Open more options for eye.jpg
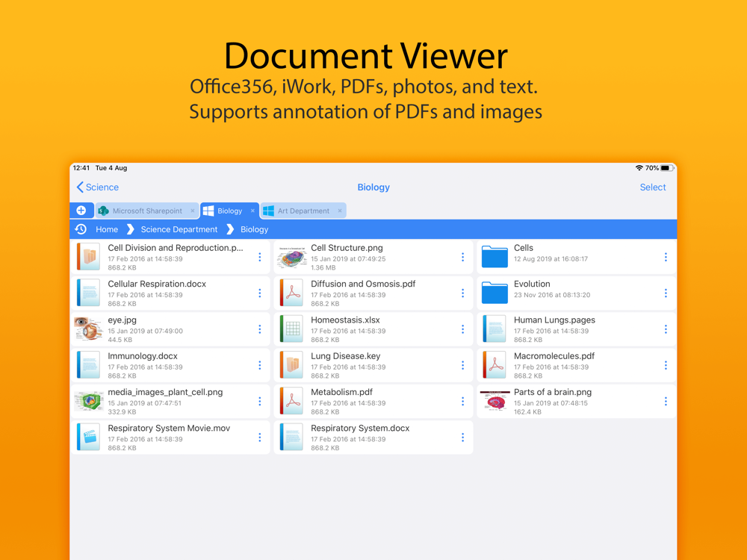 (x=260, y=329)
